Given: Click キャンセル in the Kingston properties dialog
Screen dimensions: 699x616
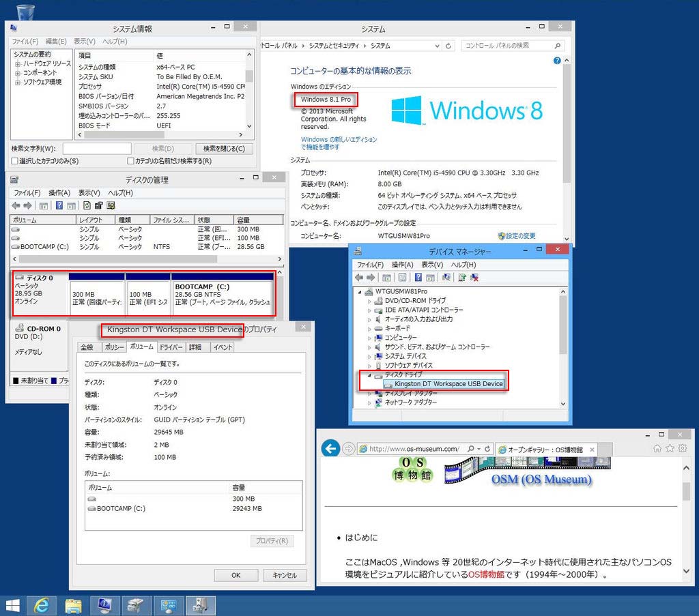Looking at the screenshot, I should 285,576.
